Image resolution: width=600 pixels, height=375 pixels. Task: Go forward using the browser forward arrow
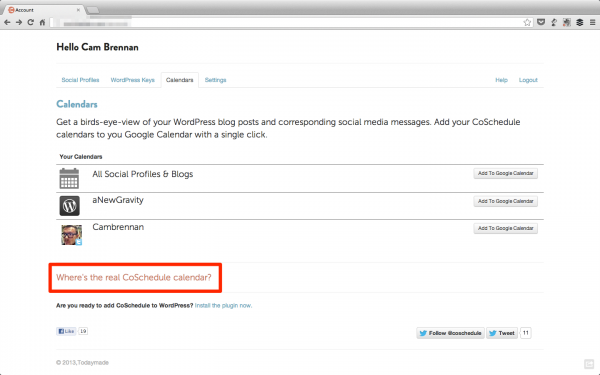coord(19,23)
